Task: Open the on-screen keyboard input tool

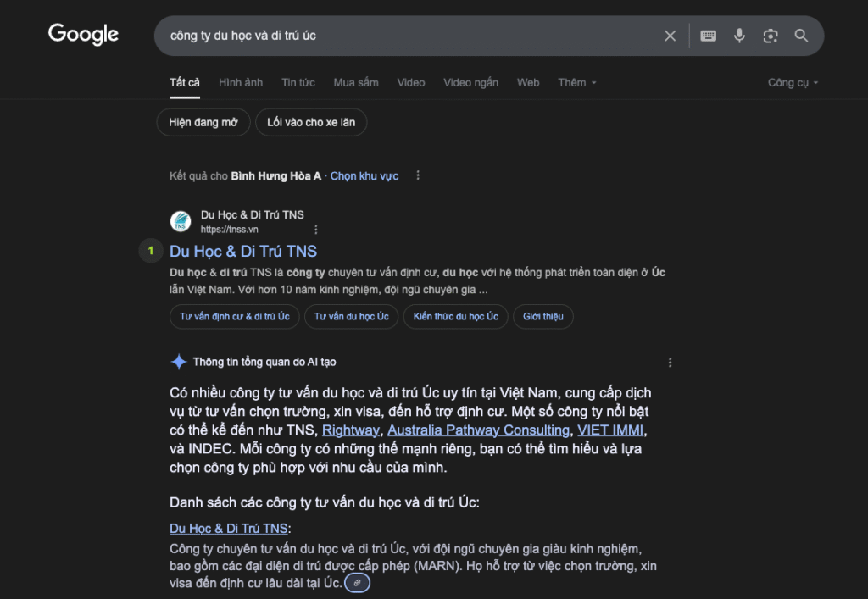Action: coord(708,36)
